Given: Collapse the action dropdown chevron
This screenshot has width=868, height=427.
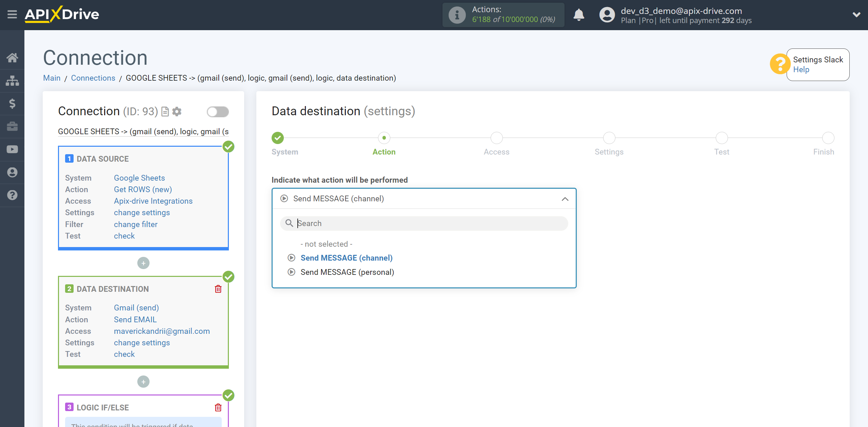Looking at the screenshot, I should click(x=565, y=199).
